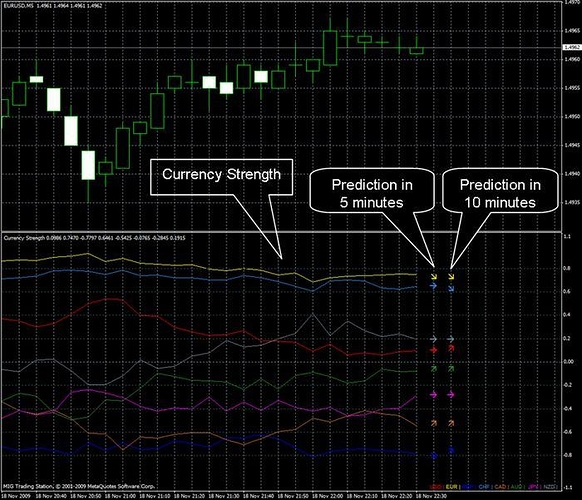Click the orange CAD 10-minute prediction arrow
Screen dimensions: 582x500
451,423
